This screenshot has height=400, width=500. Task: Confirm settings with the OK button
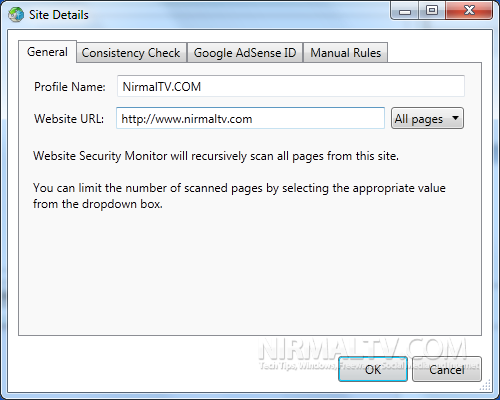pos(373,369)
